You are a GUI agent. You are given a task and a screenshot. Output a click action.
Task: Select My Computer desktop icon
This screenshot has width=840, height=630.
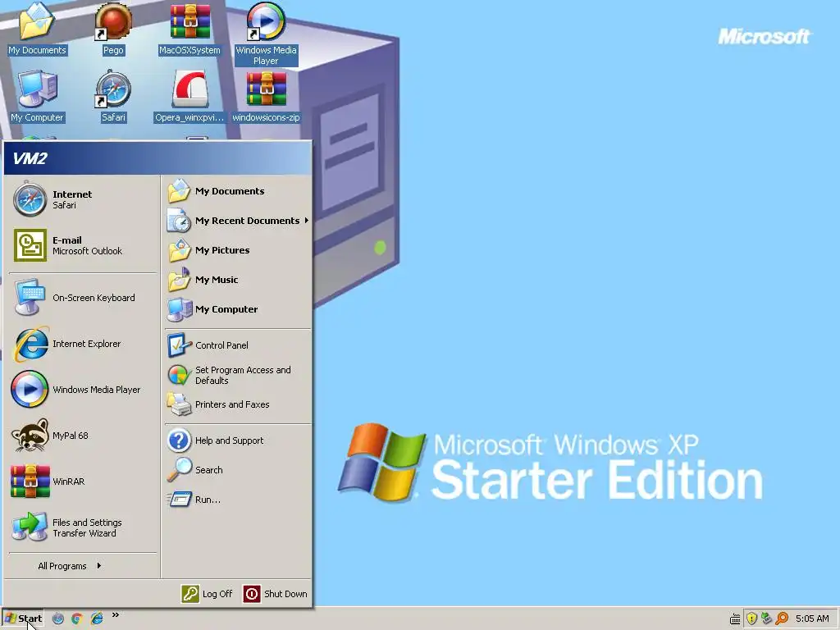tap(37, 97)
